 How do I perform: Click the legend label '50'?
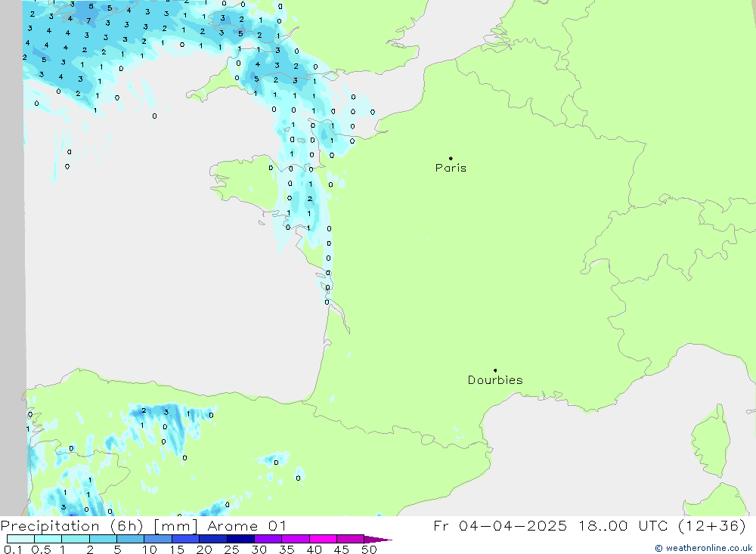pyautogui.click(x=369, y=549)
